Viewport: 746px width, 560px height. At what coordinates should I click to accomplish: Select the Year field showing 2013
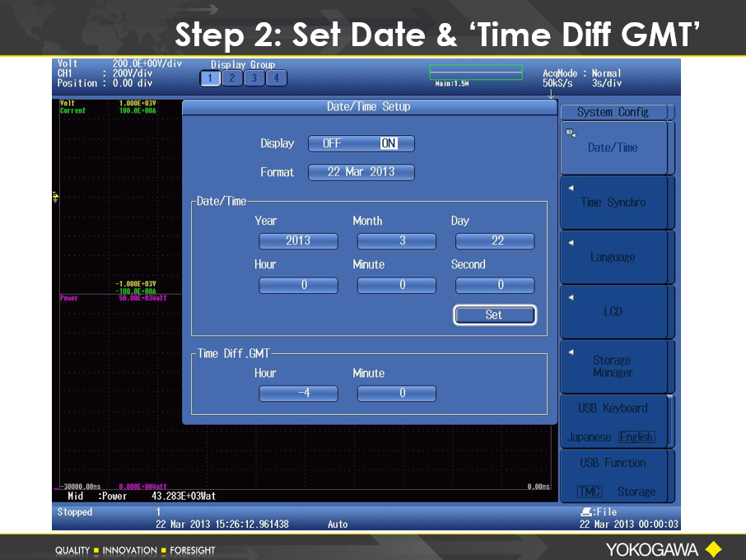click(x=298, y=240)
